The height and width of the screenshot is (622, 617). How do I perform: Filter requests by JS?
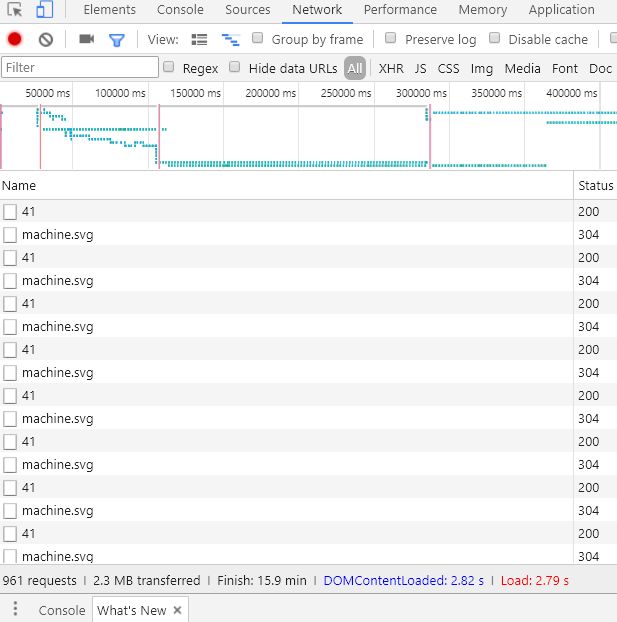pyautogui.click(x=421, y=69)
